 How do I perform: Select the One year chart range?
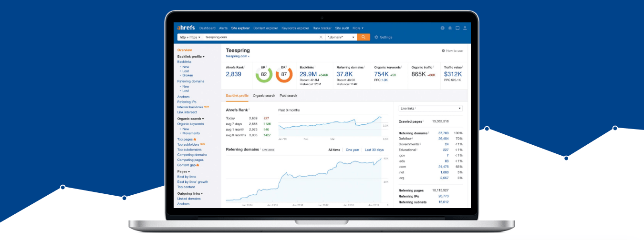[353, 150]
